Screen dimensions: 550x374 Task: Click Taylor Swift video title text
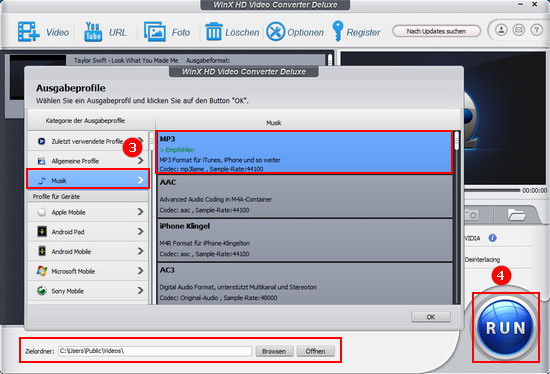(126, 60)
